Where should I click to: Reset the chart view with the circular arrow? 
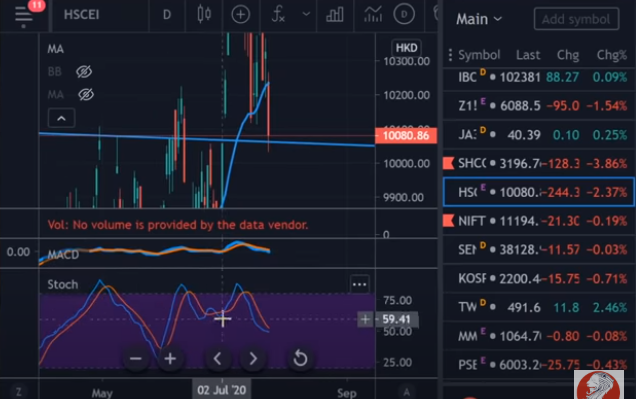pyautogui.click(x=300, y=358)
